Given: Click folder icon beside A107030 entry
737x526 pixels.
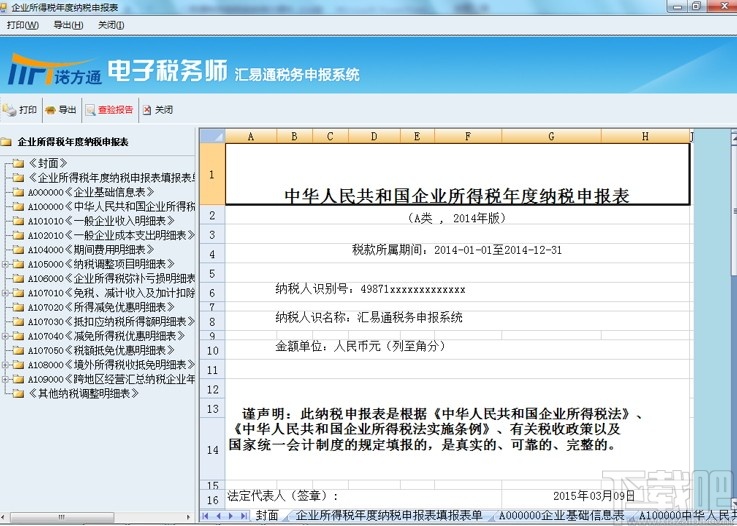Looking at the screenshot, I should pyautogui.click(x=18, y=322).
